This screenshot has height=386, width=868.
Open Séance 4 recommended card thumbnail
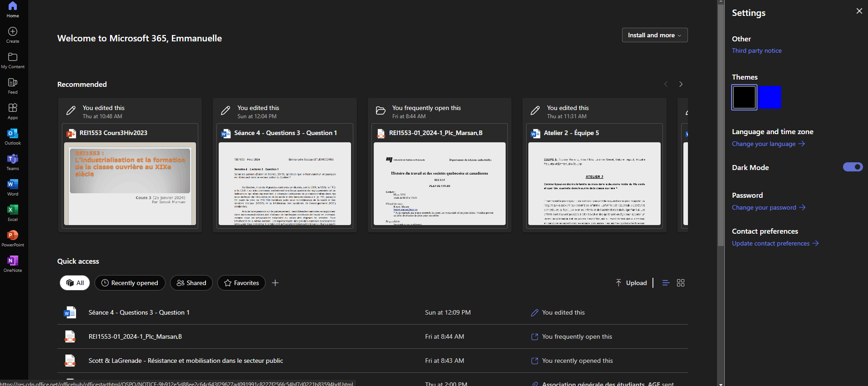pyautogui.click(x=285, y=184)
